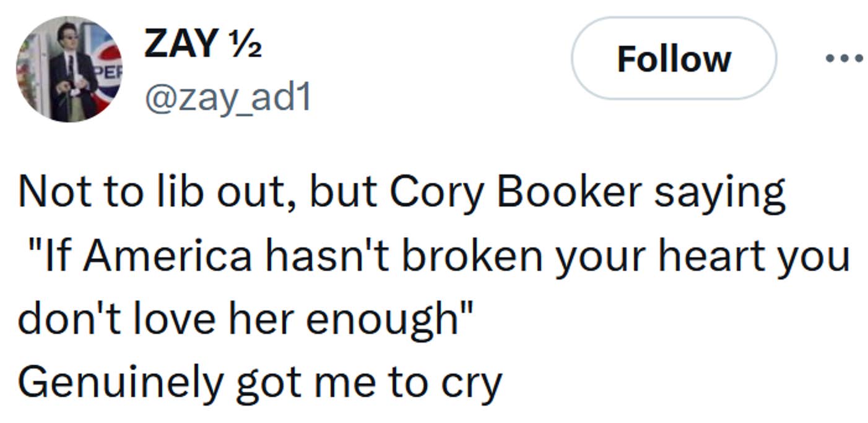Select the quoted line about America breaking hearts
Image resolution: width=868 pixels, height=423 pixels.
[433, 256]
